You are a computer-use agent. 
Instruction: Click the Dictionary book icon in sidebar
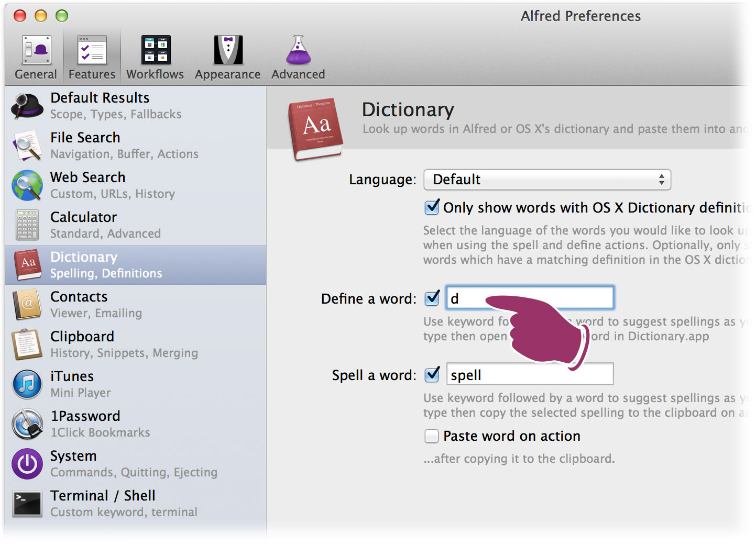(x=27, y=265)
